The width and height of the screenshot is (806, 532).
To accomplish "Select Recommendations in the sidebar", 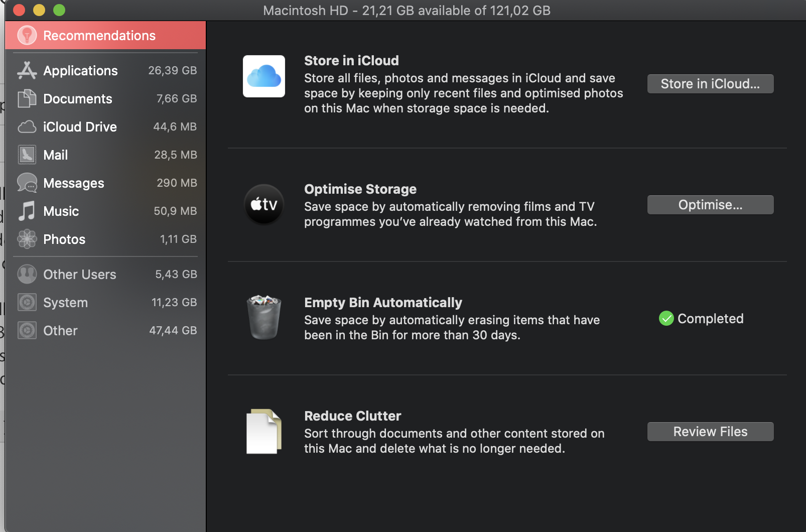I will click(x=105, y=35).
